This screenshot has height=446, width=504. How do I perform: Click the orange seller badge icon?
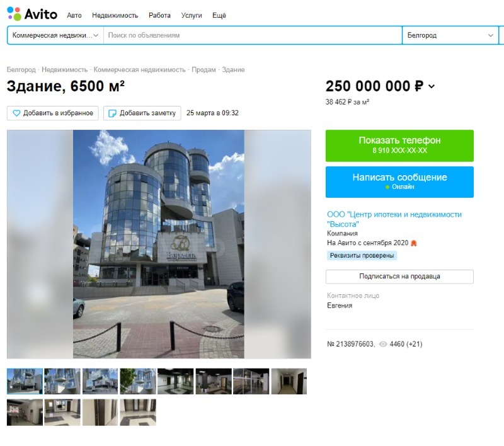[x=414, y=243]
